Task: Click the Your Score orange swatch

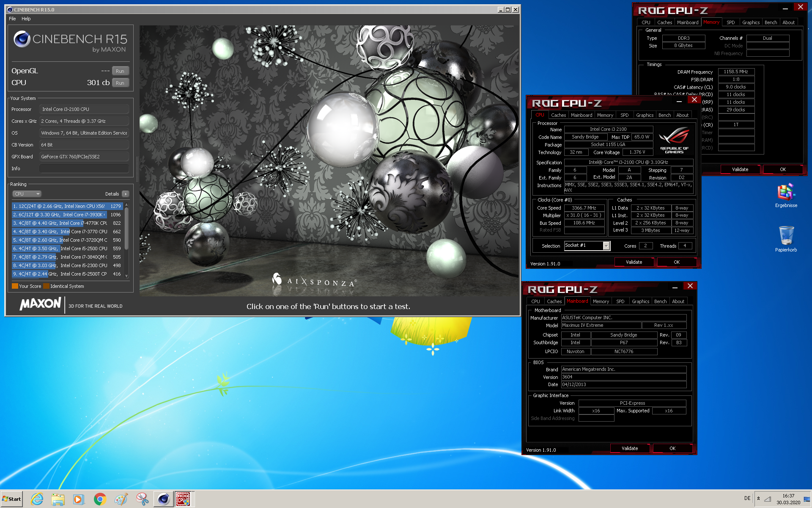Action: [x=15, y=286]
